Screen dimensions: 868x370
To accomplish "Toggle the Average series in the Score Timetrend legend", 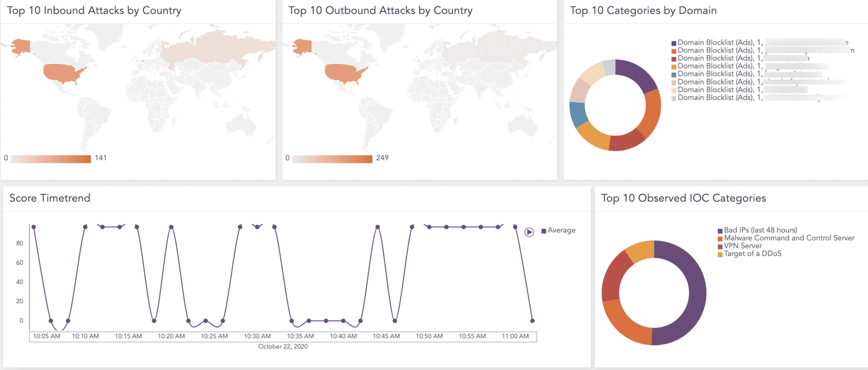I will [x=559, y=230].
